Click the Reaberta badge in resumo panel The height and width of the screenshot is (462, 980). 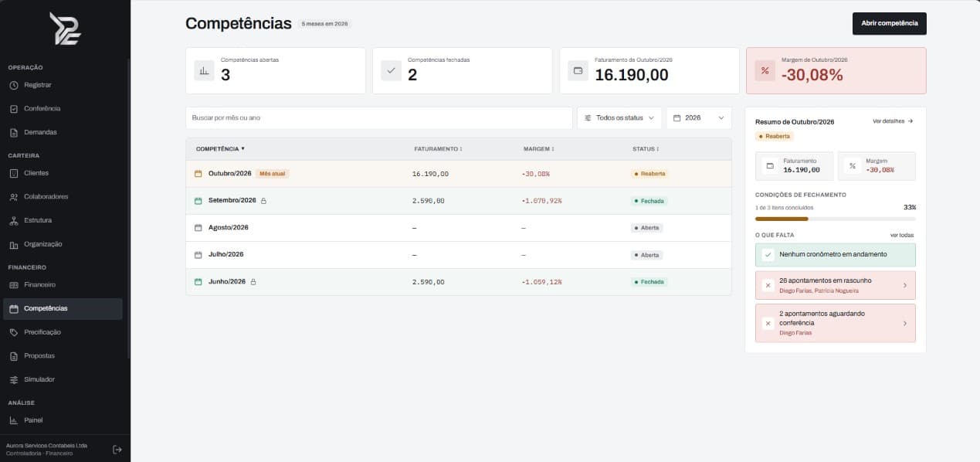(x=775, y=136)
